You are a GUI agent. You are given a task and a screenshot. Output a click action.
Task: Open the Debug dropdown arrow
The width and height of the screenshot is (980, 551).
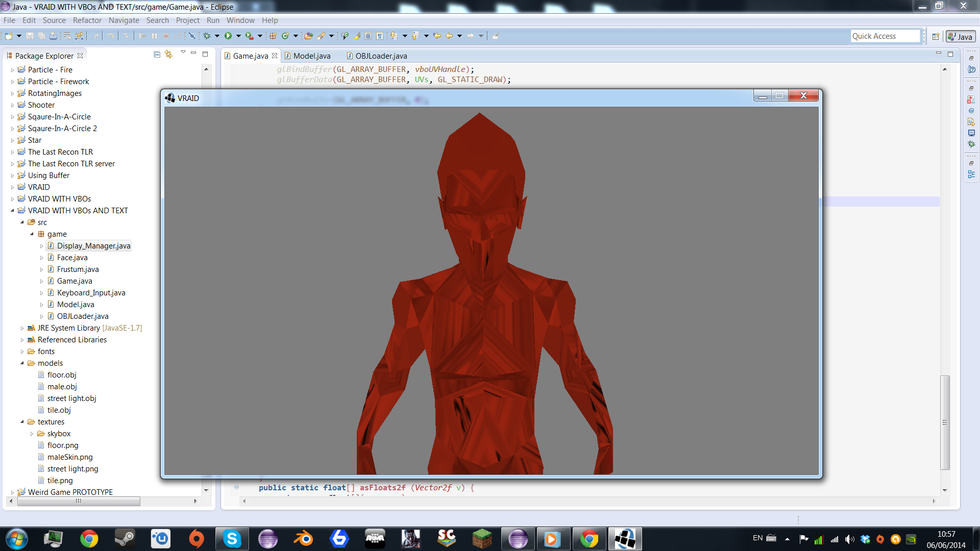click(x=217, y=36)
